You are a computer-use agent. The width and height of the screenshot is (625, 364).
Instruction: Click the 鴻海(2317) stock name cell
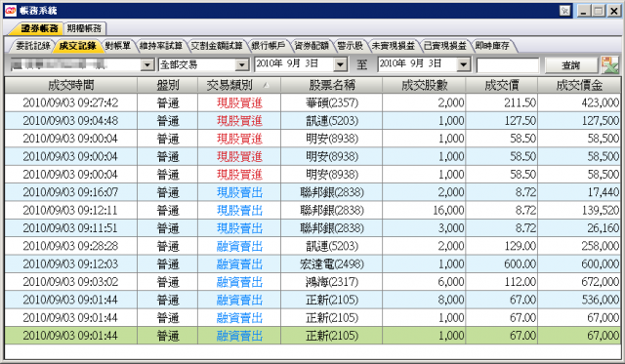tap(332, 282)
